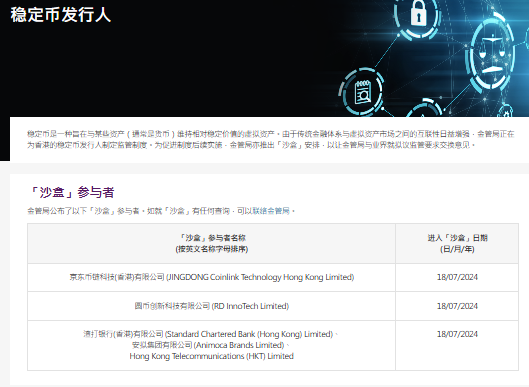Viewport: 529px width, 387px height.
Task: Click the 18/07/2024 date in JINGDONG row
Action: click(x=457, y=277)
